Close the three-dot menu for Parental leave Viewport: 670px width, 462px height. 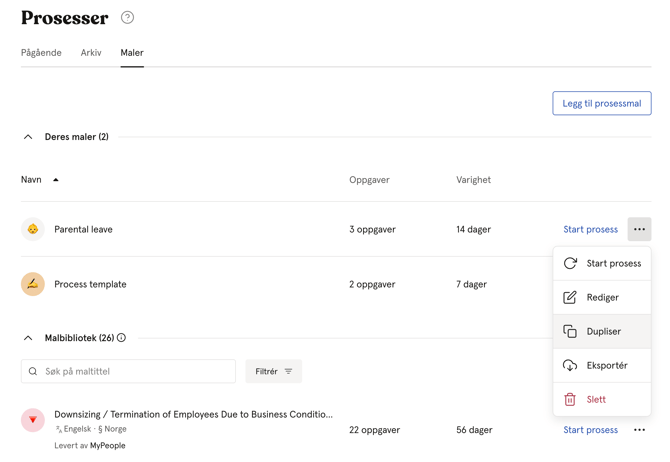(x=639, y=229)
